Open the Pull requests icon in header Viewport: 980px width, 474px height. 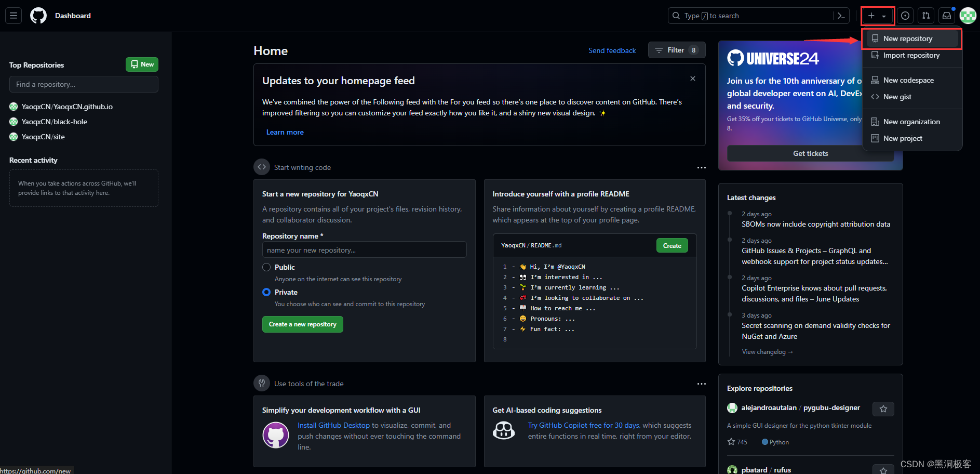[x=926, y=16]
